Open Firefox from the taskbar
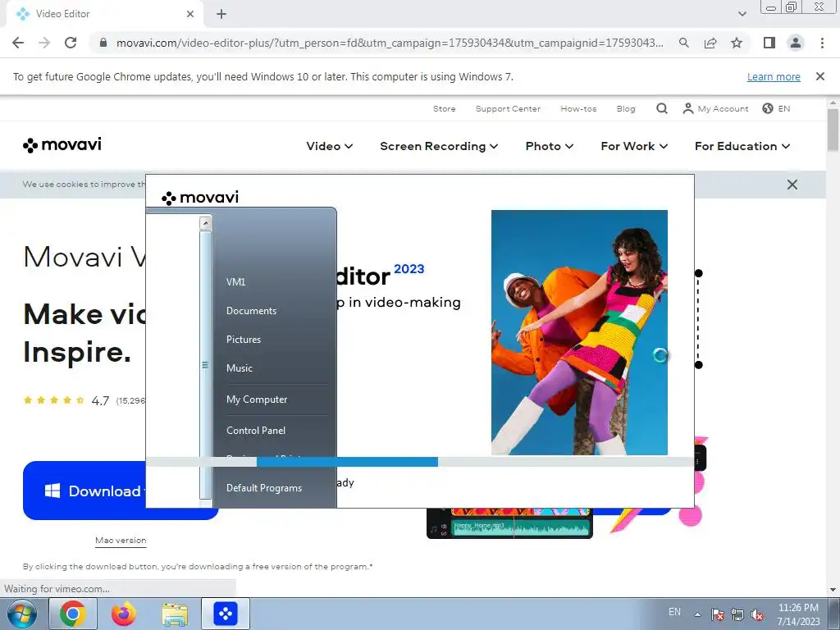 pyautogui.click(x=124, y=614)
